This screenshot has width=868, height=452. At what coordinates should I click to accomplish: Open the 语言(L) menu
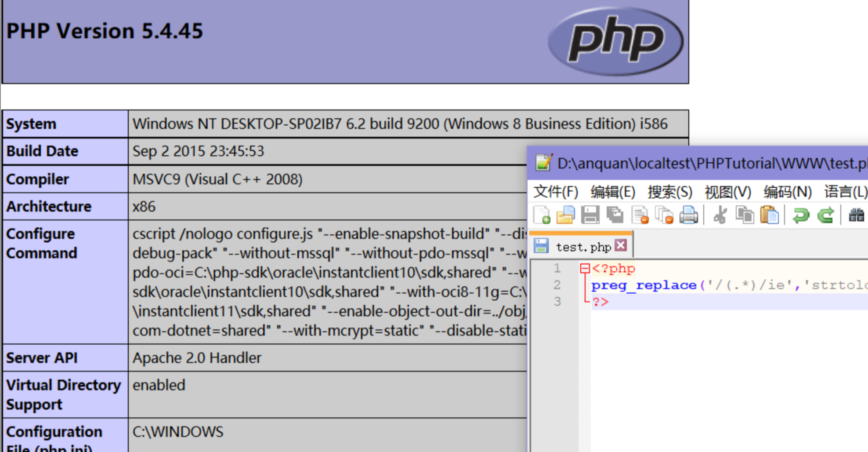tap(846, 192)
